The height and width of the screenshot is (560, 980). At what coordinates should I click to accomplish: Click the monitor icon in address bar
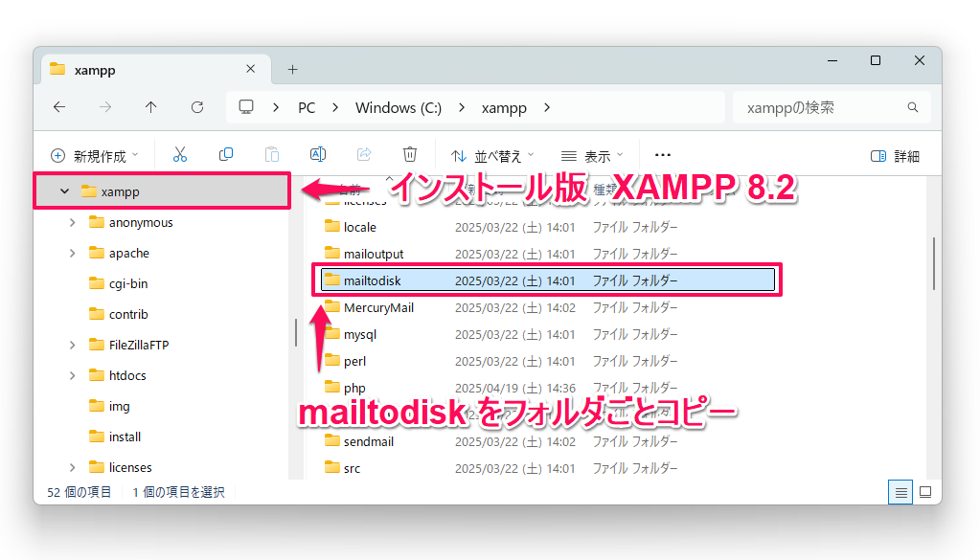point(246,107)
